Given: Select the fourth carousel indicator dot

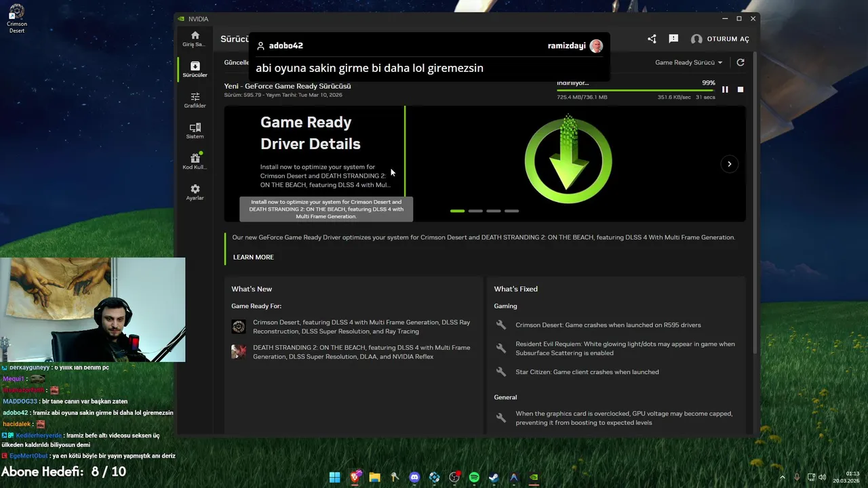Looking at the screenshot, I should pos(511,211).
